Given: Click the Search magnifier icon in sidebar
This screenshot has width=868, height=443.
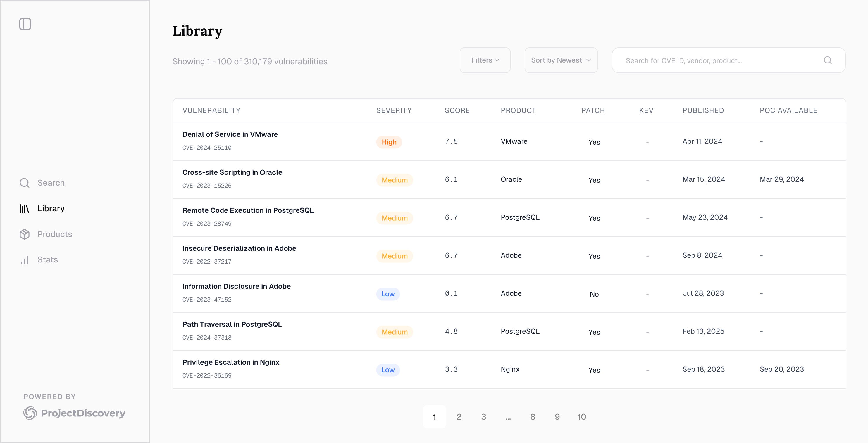Looking at the screenshot, I should tap(24, 183).
